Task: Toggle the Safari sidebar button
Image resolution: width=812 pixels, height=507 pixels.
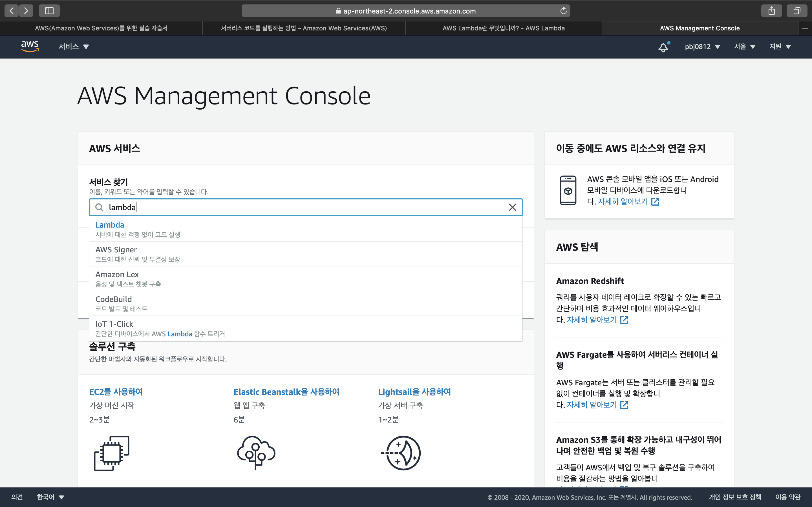Action: click(x=49, y=11)
